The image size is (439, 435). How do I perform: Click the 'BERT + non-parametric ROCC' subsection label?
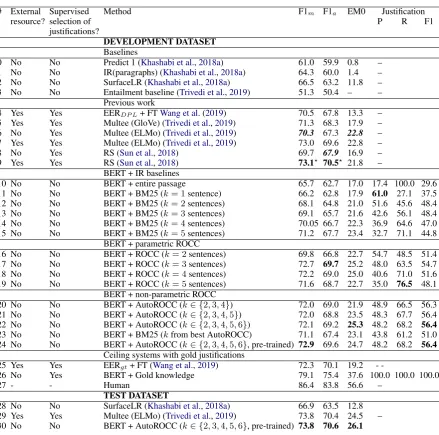[x=160, y=295]
